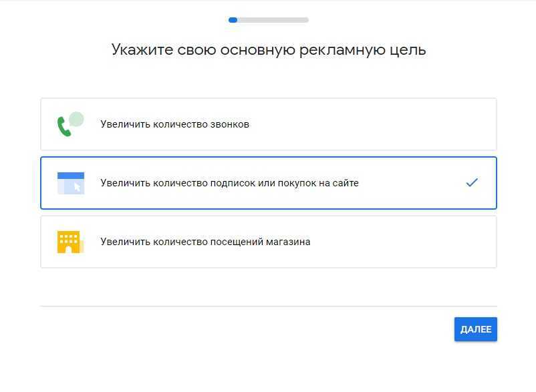
Task: Click the white cursor arrow in the website icon
Action: (77, 188)
